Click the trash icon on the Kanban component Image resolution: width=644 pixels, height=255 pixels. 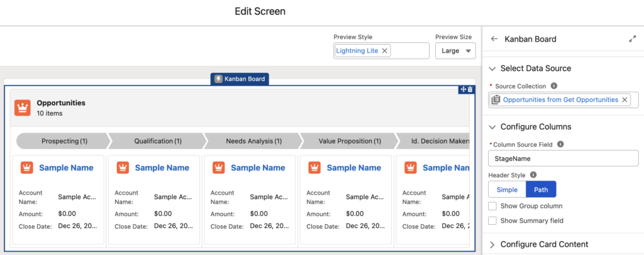coord(470,89)
